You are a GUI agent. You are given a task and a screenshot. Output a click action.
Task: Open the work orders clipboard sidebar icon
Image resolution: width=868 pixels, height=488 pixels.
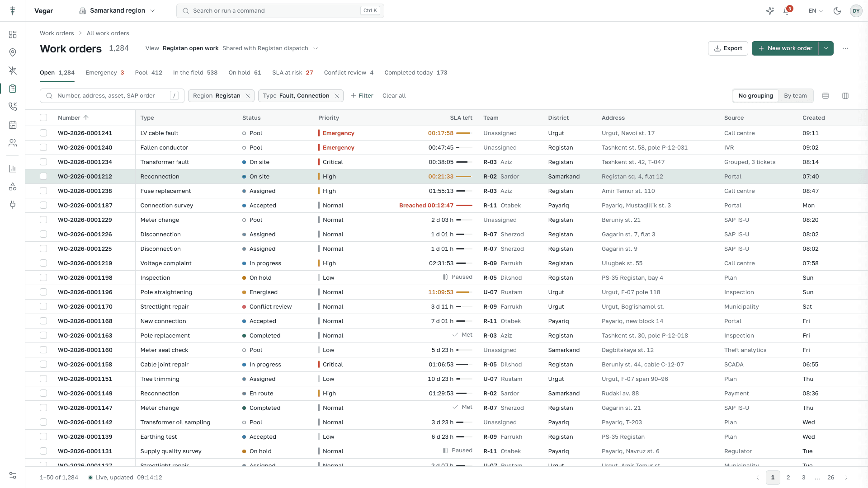(13, 89)
